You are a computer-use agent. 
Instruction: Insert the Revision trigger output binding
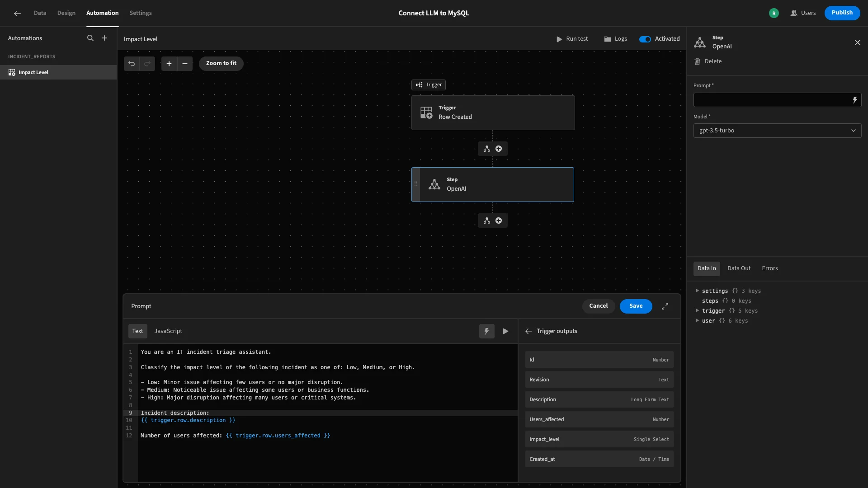[599, 380]
